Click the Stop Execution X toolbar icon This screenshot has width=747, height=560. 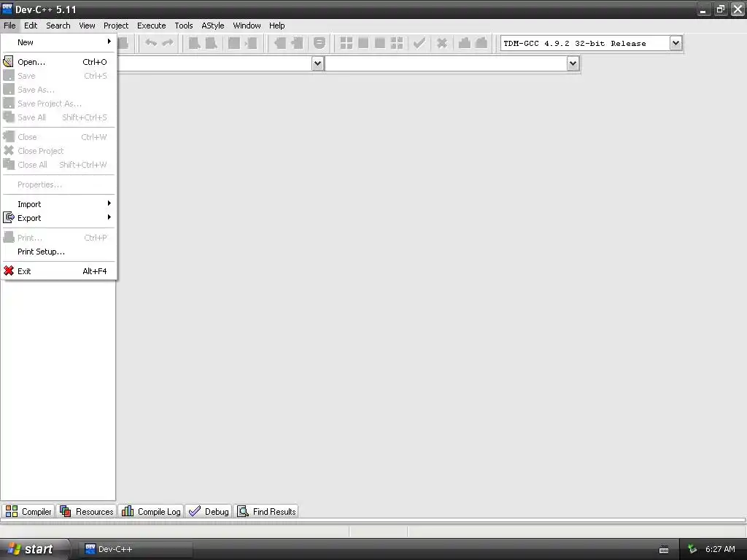(x=442, y=43)
